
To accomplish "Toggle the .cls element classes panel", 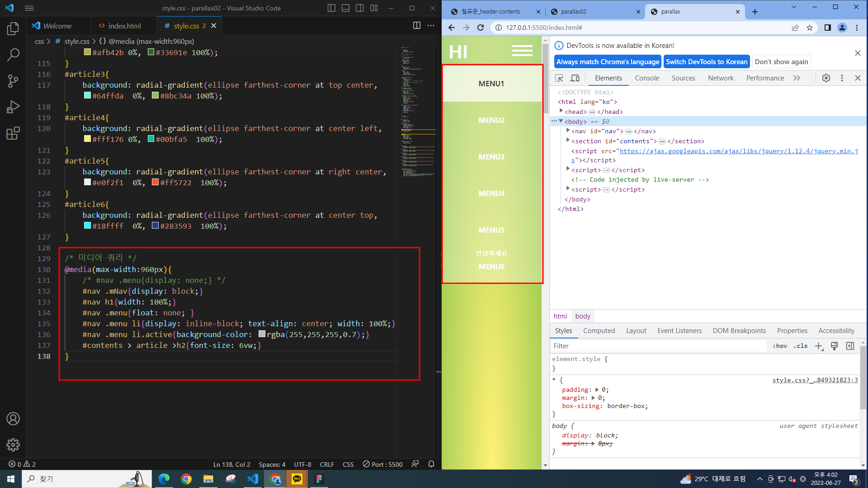I will (800, 346).
